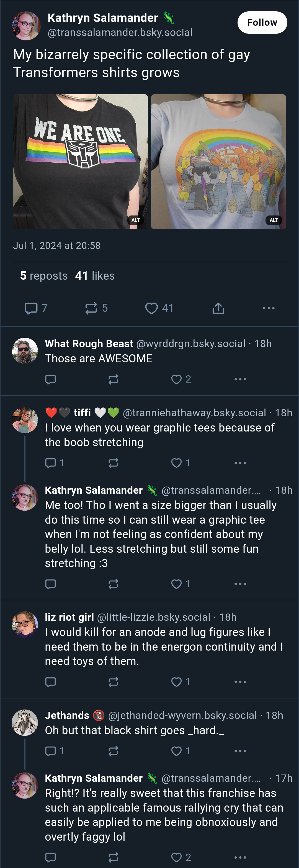299x868 pixels.
Task: Share the main post via share icon
Action: 218,308
